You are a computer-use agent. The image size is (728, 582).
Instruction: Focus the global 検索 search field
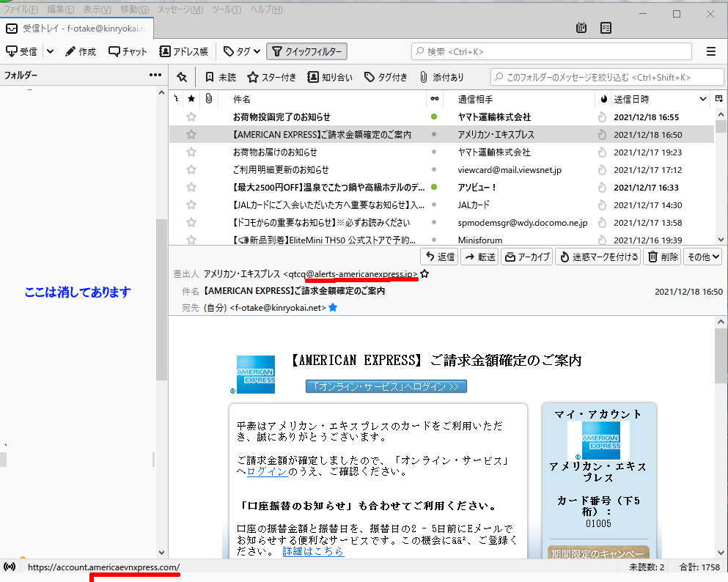click(551, 51)
